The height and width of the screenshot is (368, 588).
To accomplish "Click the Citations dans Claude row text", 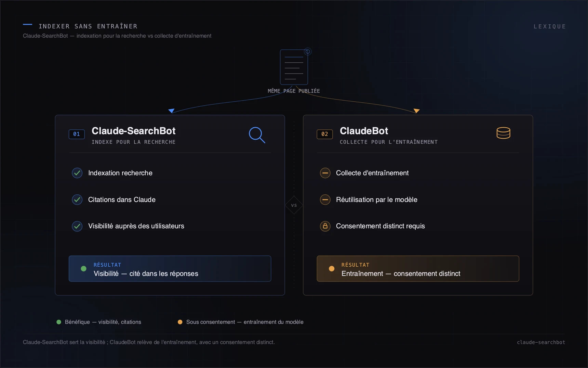I will point(122,200).
